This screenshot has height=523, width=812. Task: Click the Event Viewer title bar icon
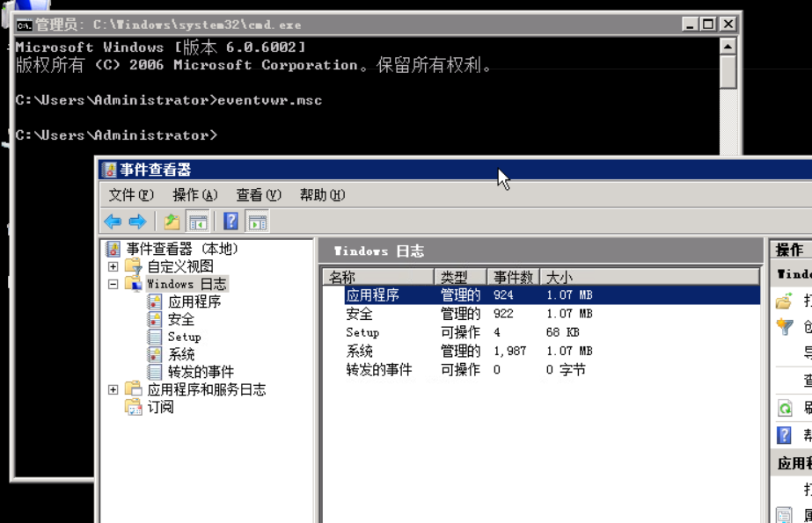pos(109,170)
